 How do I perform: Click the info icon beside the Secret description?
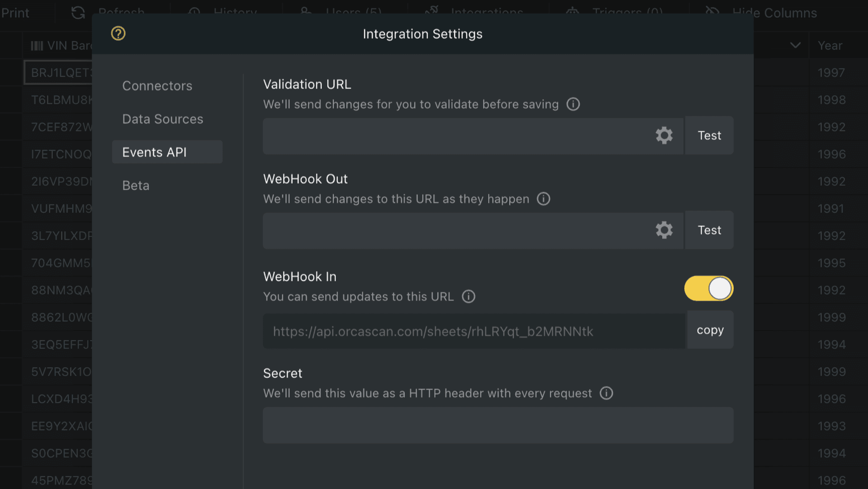coord(606,393)
